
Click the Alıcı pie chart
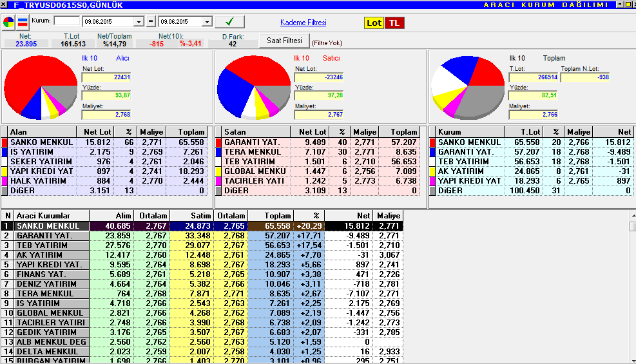click(x=41, y=88)
